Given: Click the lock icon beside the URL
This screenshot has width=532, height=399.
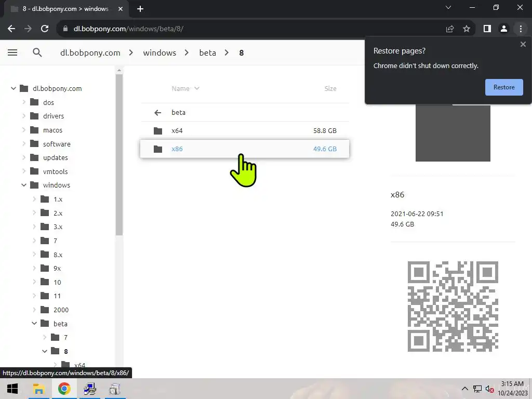Looking at the screenshot, I should [x=65, y=29].
